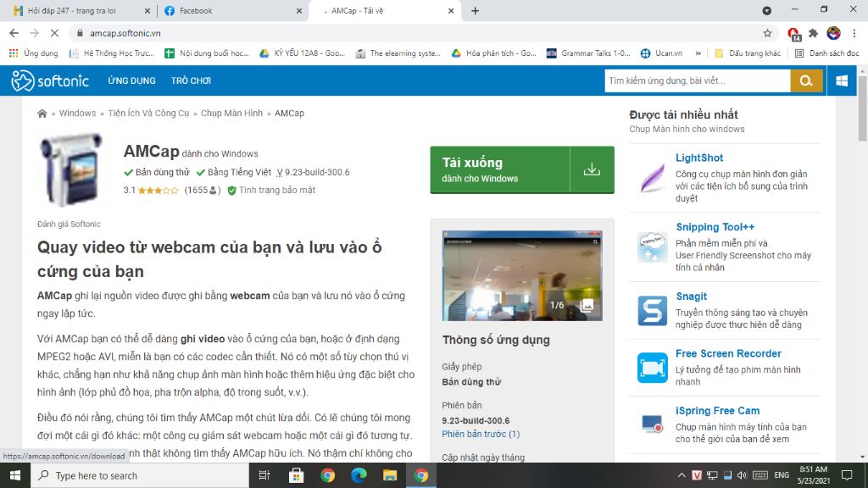Image resolution: width=868 pixels, height=488 pixels.
Task: Click the home breadcrumb icon
Action: tap(42, 114)
